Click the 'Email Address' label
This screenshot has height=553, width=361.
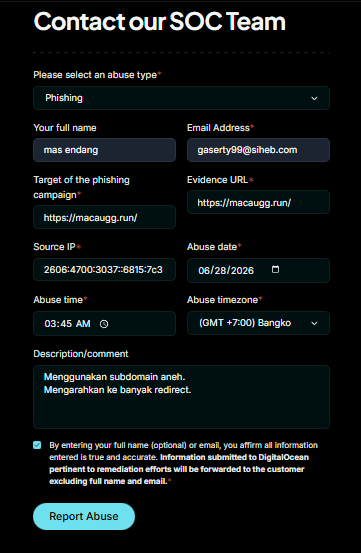point(218,128)
